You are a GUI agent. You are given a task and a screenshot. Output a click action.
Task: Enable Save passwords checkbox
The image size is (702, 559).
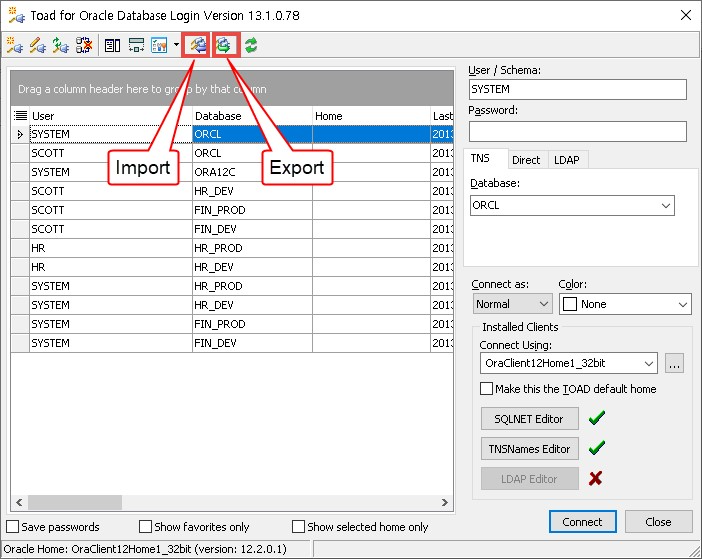(x=13, y=526)
